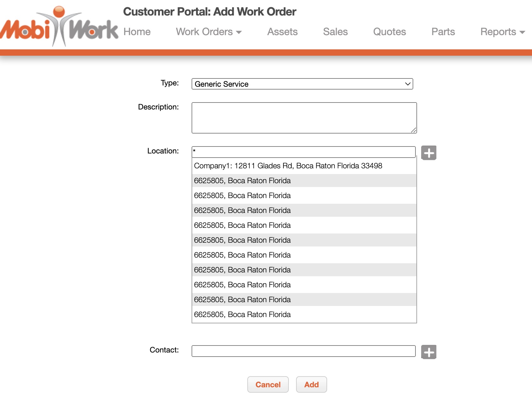The image size is (532, 405).
Task: Open the Quotes section
Action: point(389,32)
